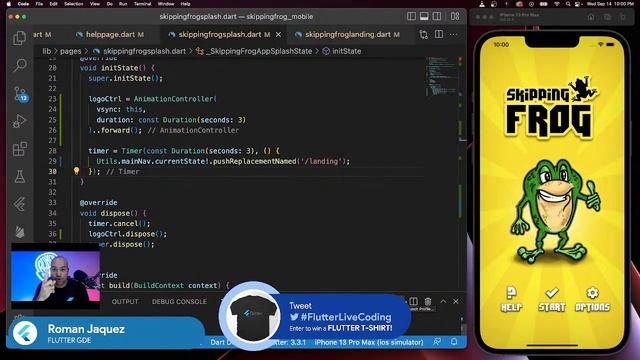The height and width of the screenshot is (360, 640).
Task: Open the OUTPUT panel tab
Action: pos(125,302)
